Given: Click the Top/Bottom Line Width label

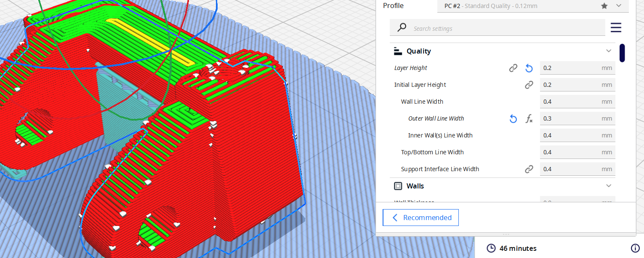Looking at the screenshot, I should pyautogui.click(x=432, y=152).
